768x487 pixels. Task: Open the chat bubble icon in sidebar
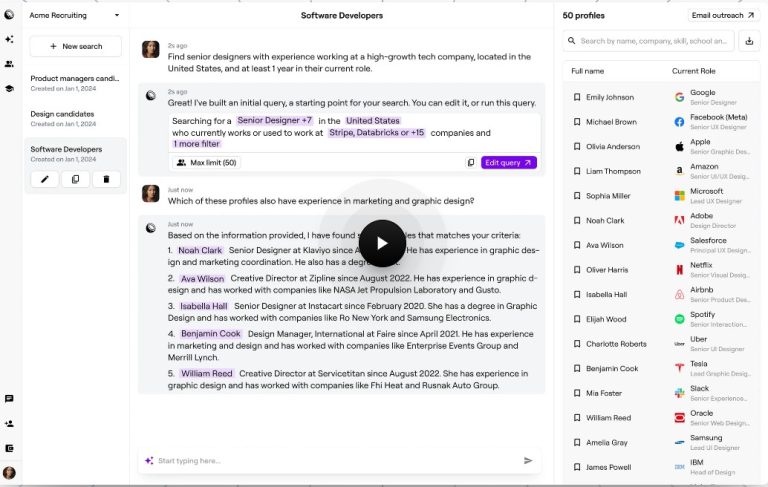tap(9, 399)
